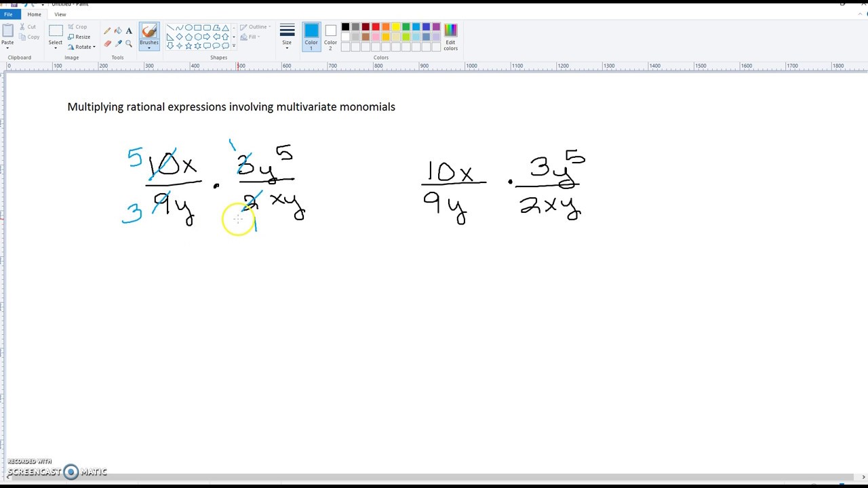The height and width of the screenshot is (488, 868).
Task: Click the bottom horizontal scrollbar
Action: point(434,477)
